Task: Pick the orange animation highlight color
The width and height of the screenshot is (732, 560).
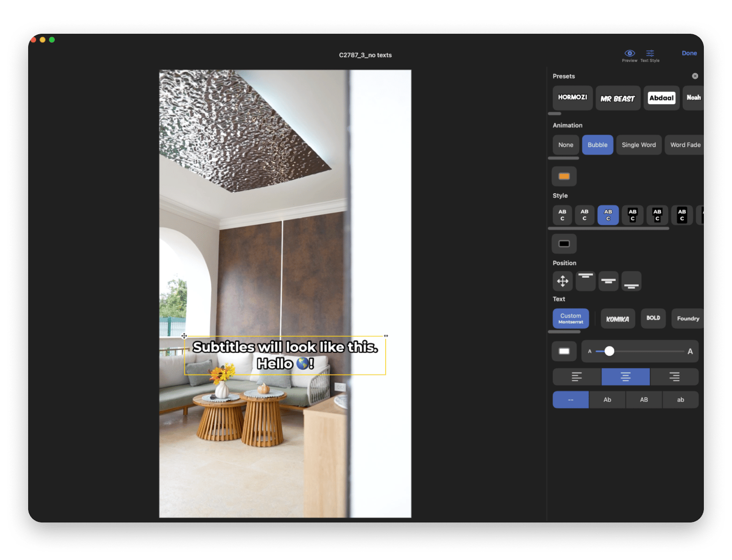Action: tap(564, 176)
